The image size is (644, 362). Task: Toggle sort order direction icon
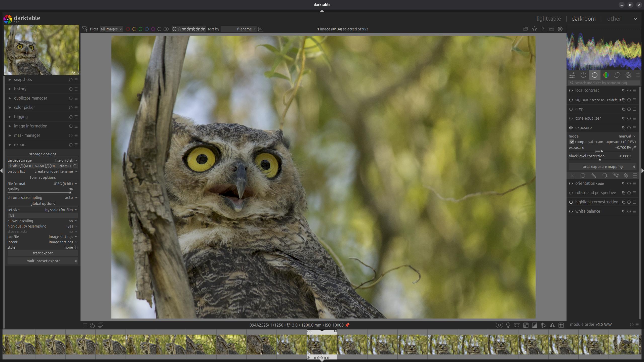pos(260,29)
